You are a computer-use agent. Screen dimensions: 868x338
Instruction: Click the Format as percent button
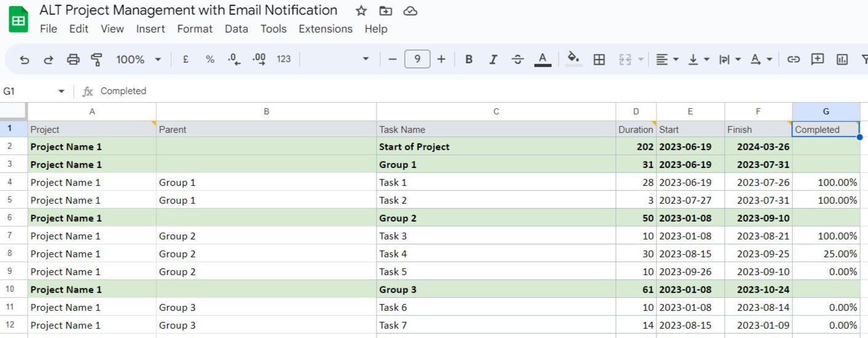[x=210, y=60]
